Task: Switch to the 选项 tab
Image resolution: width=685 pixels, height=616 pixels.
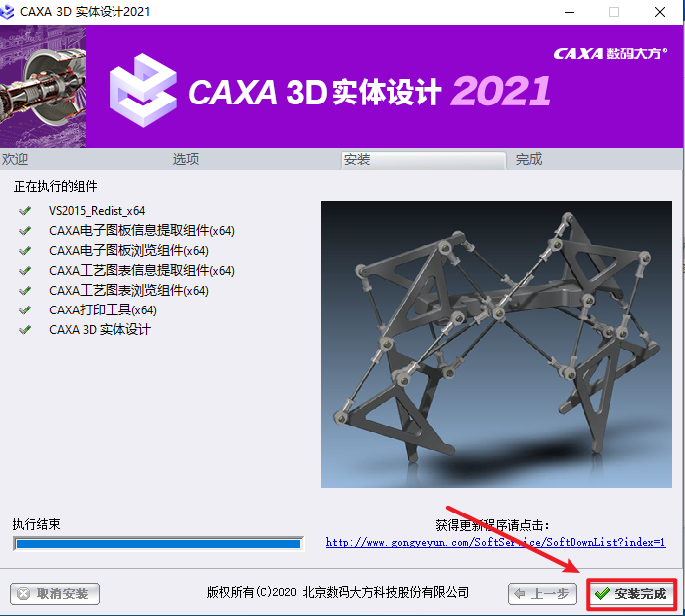Action: click(x=186, y=159)
